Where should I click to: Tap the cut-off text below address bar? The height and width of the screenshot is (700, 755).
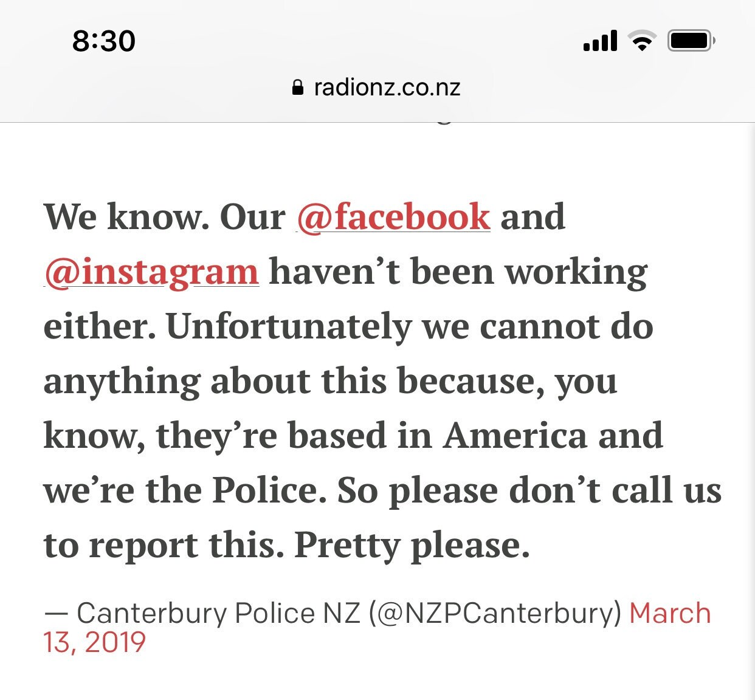[x=444, y=121]
